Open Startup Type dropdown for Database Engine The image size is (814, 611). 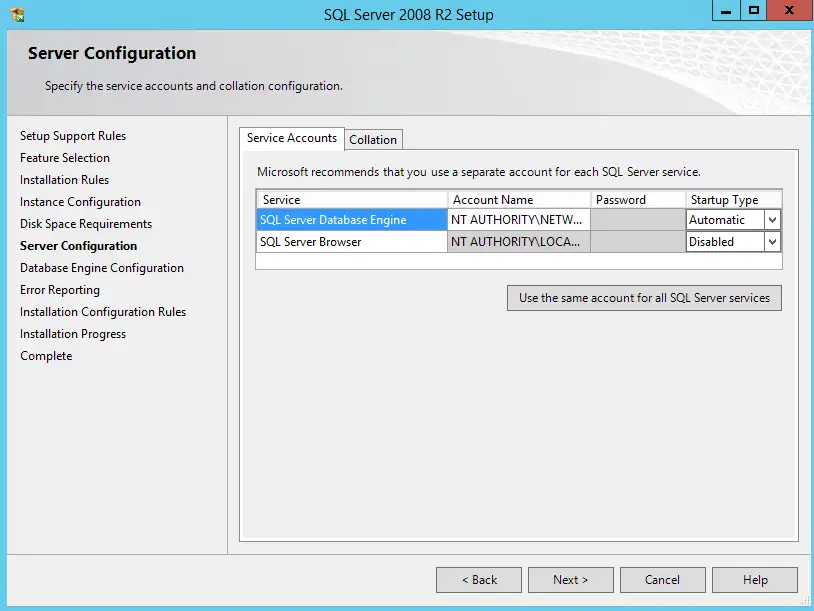coord(771,219)
